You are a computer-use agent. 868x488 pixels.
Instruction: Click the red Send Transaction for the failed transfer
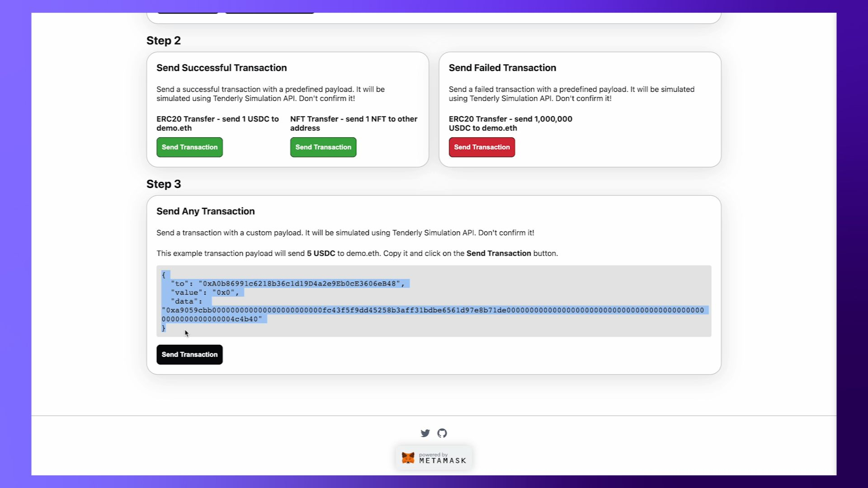pos(481,147)
